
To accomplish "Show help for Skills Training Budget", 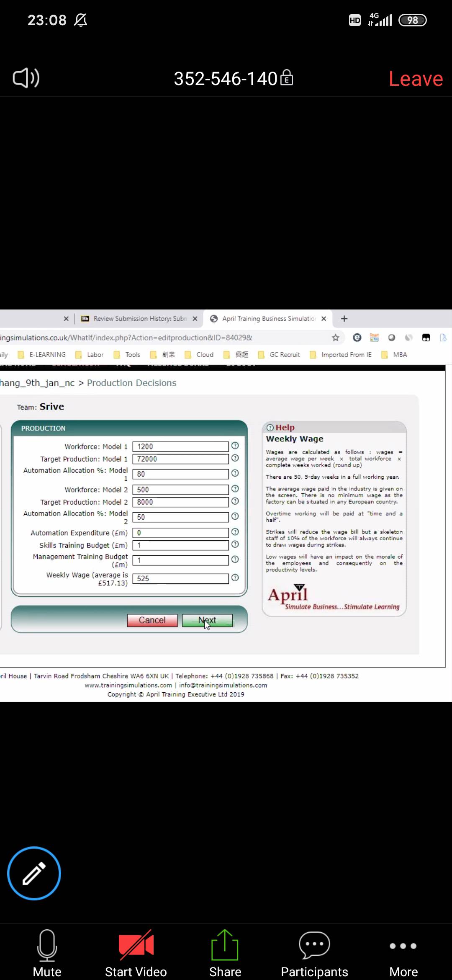I will (235, 544).
